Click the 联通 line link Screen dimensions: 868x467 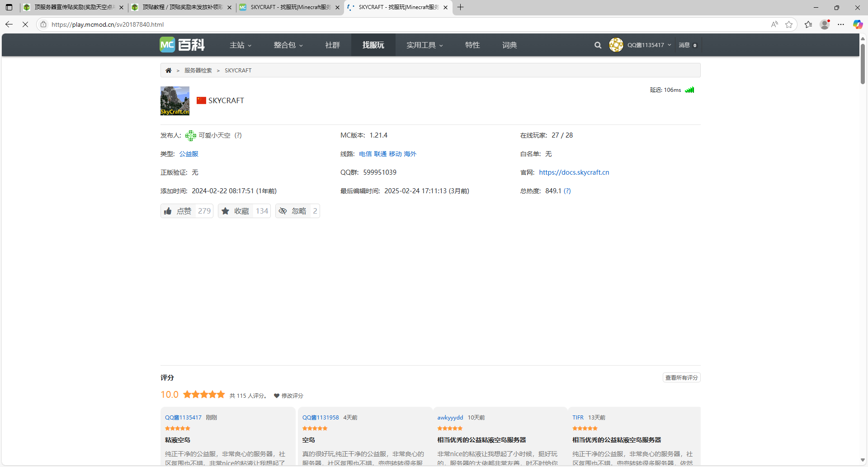(x=380, y=154)
